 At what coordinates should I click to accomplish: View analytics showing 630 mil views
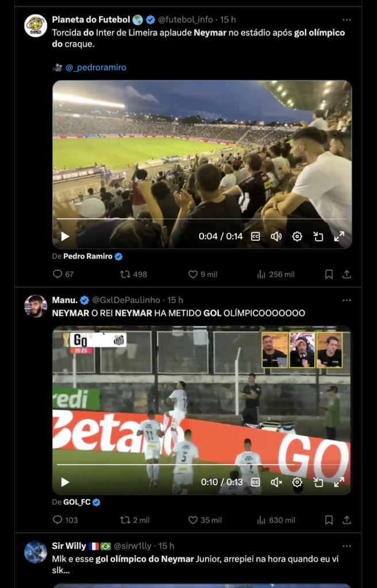[263, 520]
